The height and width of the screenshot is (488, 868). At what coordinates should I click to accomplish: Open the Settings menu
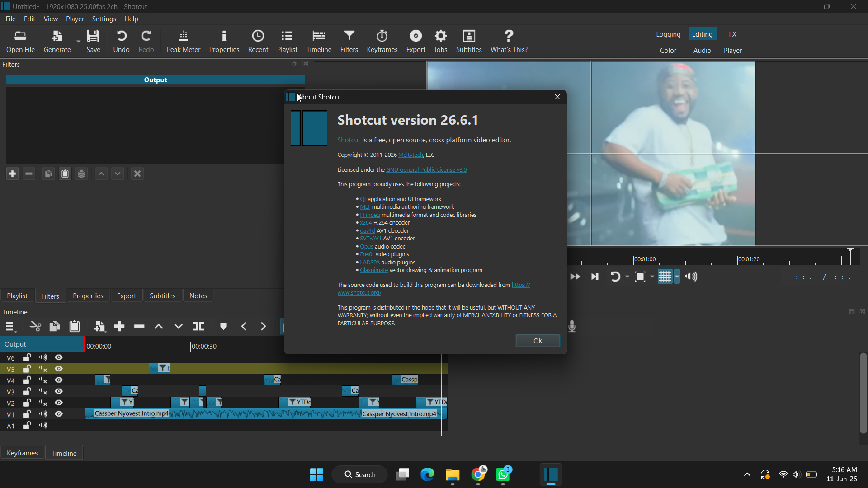[104, 19]
